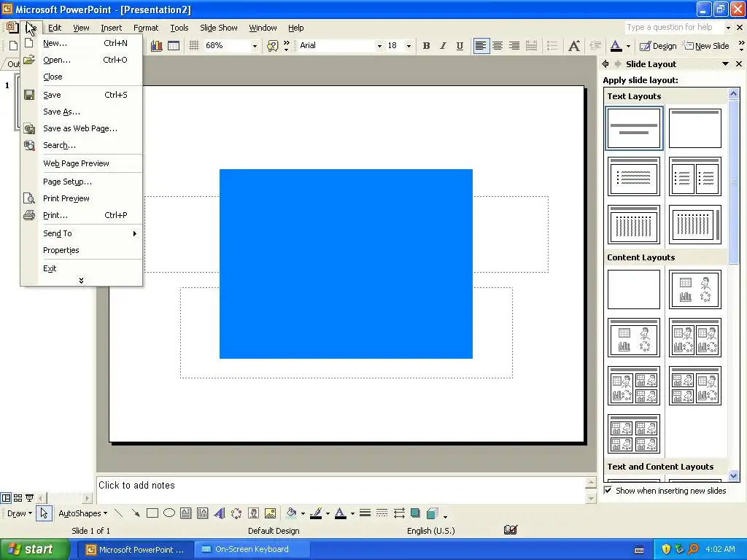This screenshot has width=747, height=560.
Task: Apply Line Color brush
Action: tap(316, 513)
